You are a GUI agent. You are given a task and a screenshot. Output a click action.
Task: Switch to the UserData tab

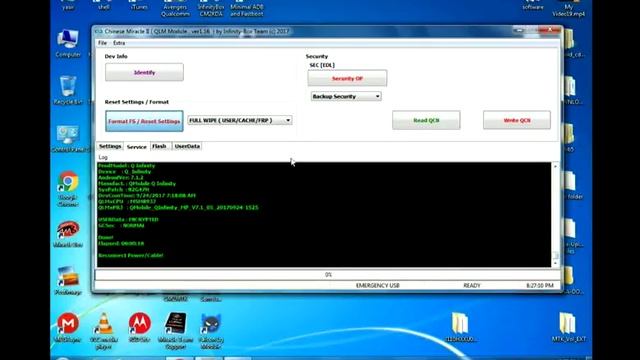[x=187, y=146]
